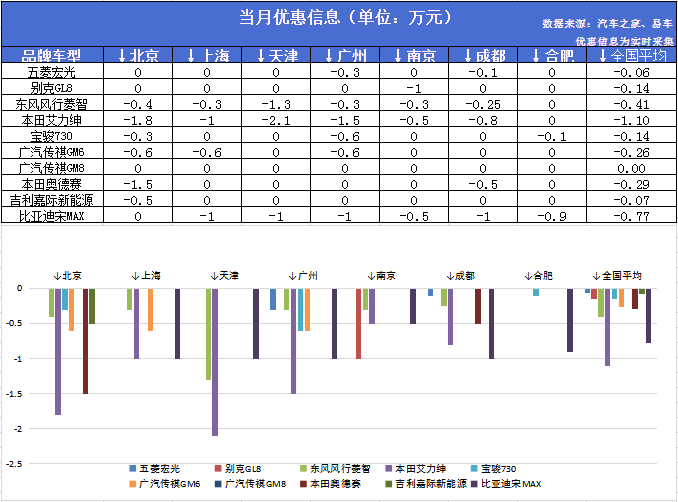Click the red 别克GL8 bar in 南京 group
678x502 pixels.
pyautogui.click(x=358, y=323)
